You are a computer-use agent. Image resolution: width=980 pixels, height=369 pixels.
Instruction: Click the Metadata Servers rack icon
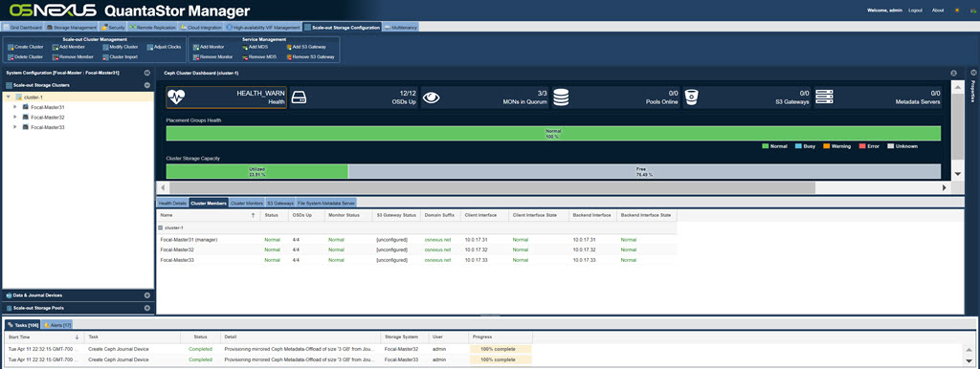pos(824,98)
